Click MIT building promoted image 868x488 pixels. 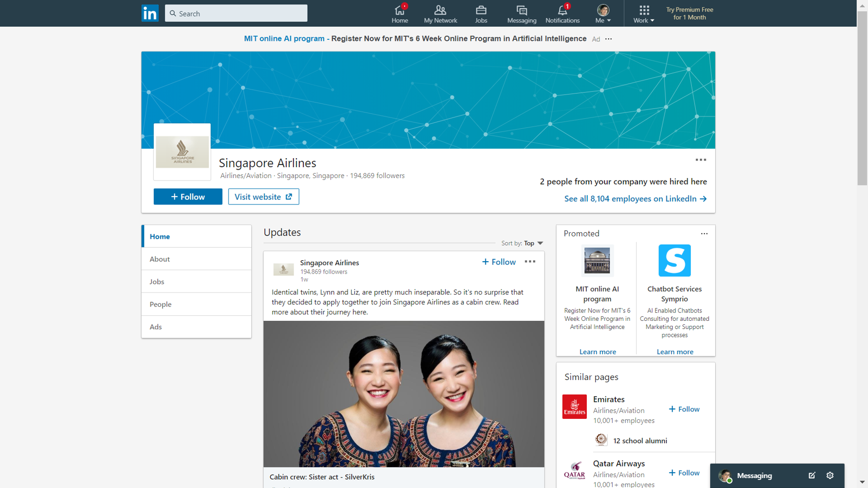tap(597, 260)
